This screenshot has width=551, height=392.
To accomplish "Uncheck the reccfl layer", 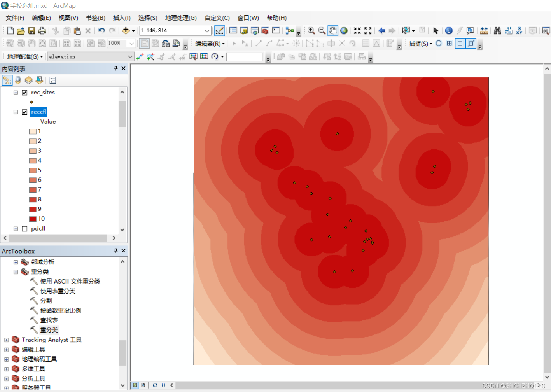I will coord(24,112).
